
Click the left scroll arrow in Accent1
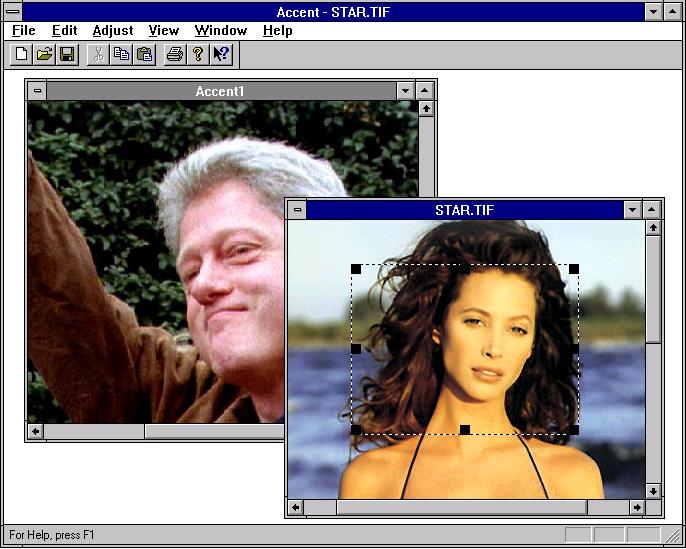point(36,432)
